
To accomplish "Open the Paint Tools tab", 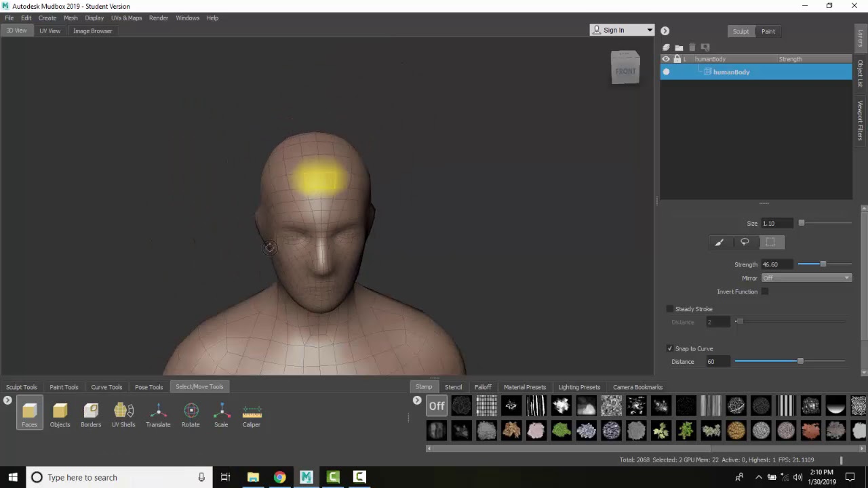I will tap(64, 387).
